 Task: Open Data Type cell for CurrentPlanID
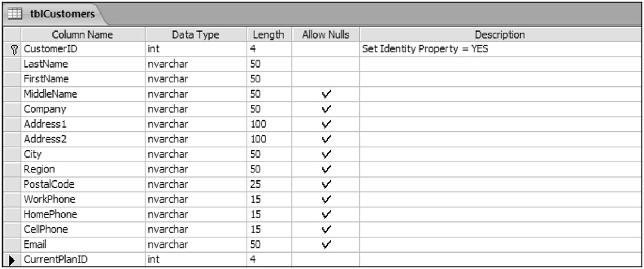click(196, 259)
